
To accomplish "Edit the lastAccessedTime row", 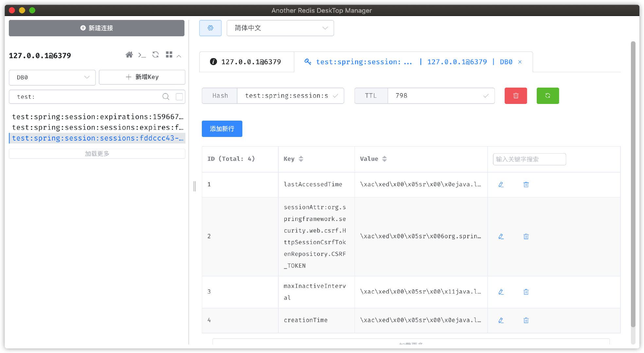I will click(x=501, y=185).
